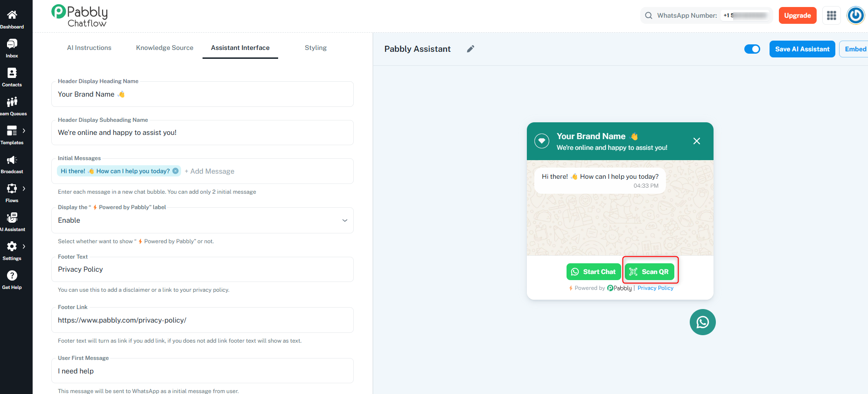Click the Footer Text input field
This screenshot has height=394, width=868.
(203, 269)
